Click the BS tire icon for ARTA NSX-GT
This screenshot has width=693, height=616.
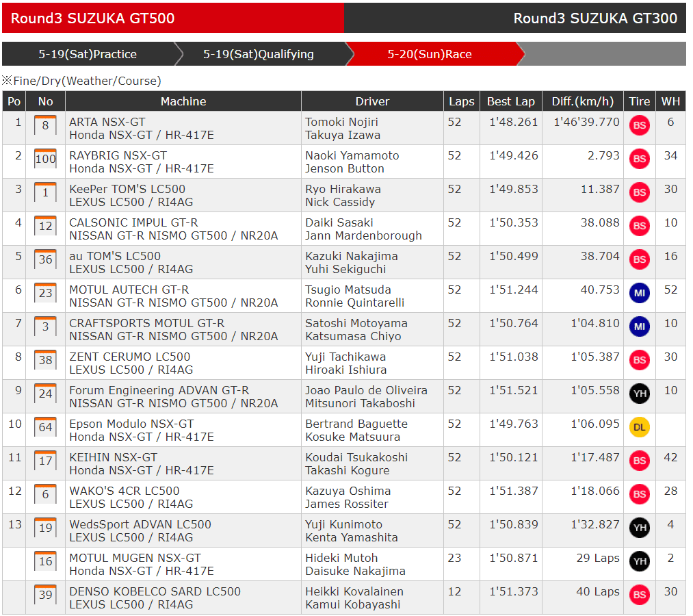(639, 126)
